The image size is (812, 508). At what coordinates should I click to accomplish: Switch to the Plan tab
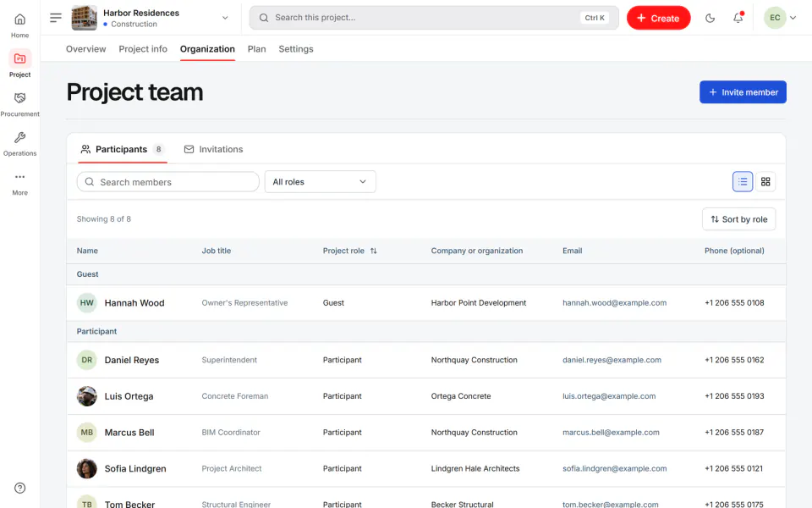[x=256, y=49]
